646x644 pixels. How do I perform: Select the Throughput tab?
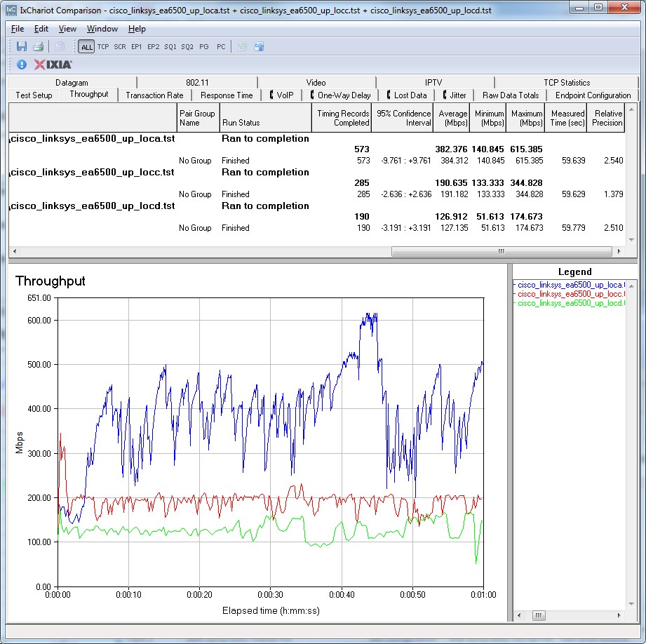pos(89,94)
